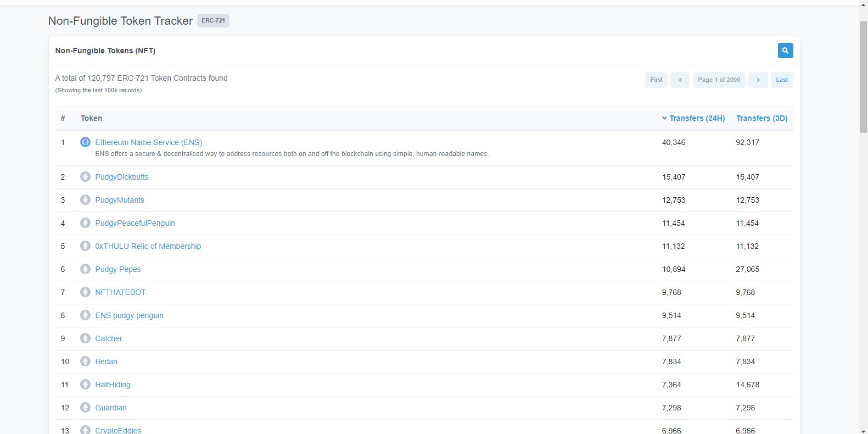Click the Catcher token icon
The height and width of the screenshot is (434, 868).
[85, 338]
